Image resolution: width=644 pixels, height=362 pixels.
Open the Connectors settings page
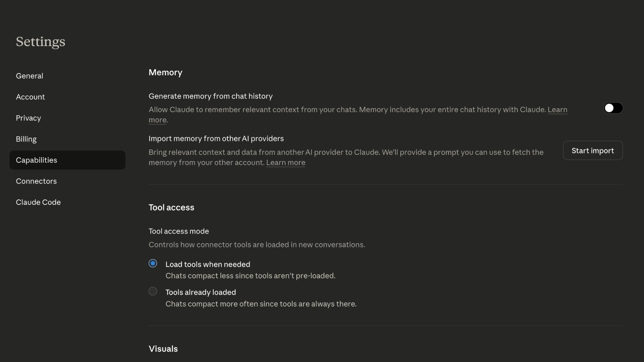click(36, 181)
